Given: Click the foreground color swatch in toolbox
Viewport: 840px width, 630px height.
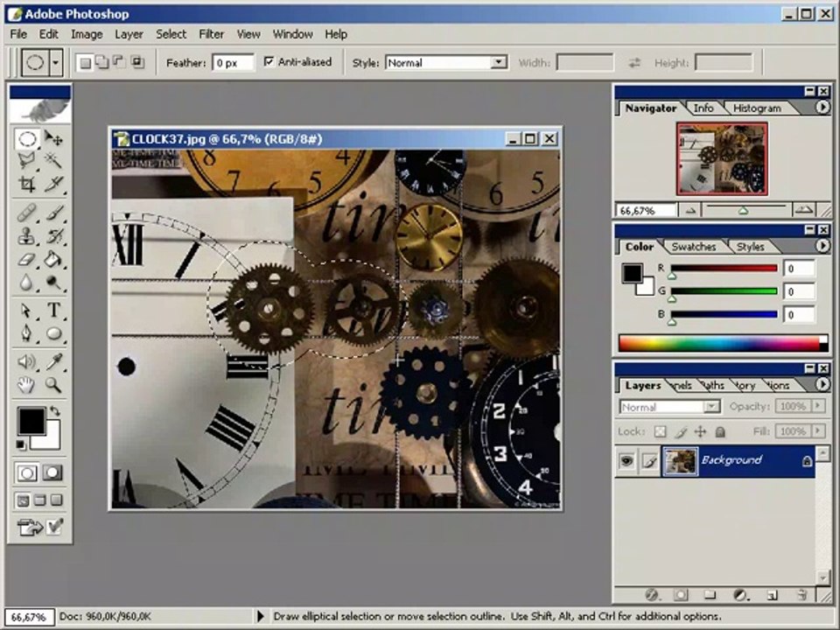Looking at the screenshot, I should (31, 421).
